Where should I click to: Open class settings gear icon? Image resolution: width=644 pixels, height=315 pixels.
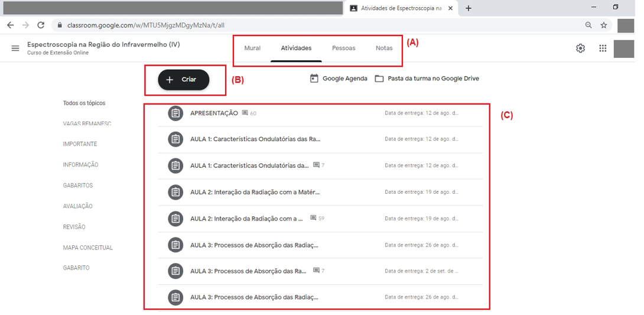click(580, 48)
